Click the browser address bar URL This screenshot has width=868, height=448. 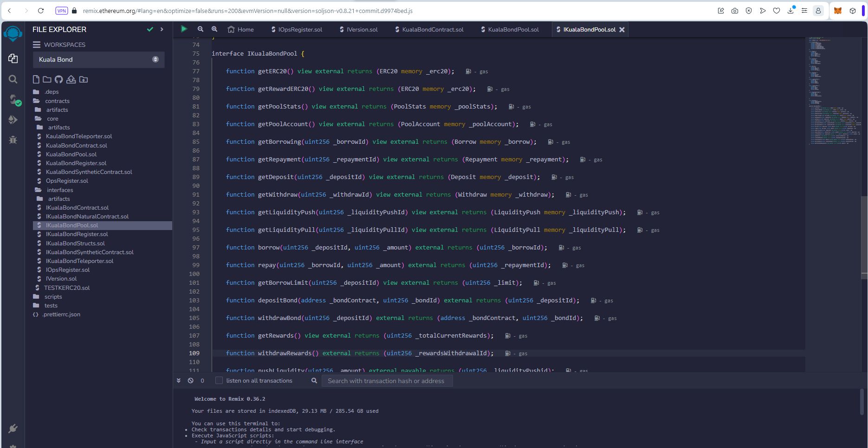tap(247, 10)
